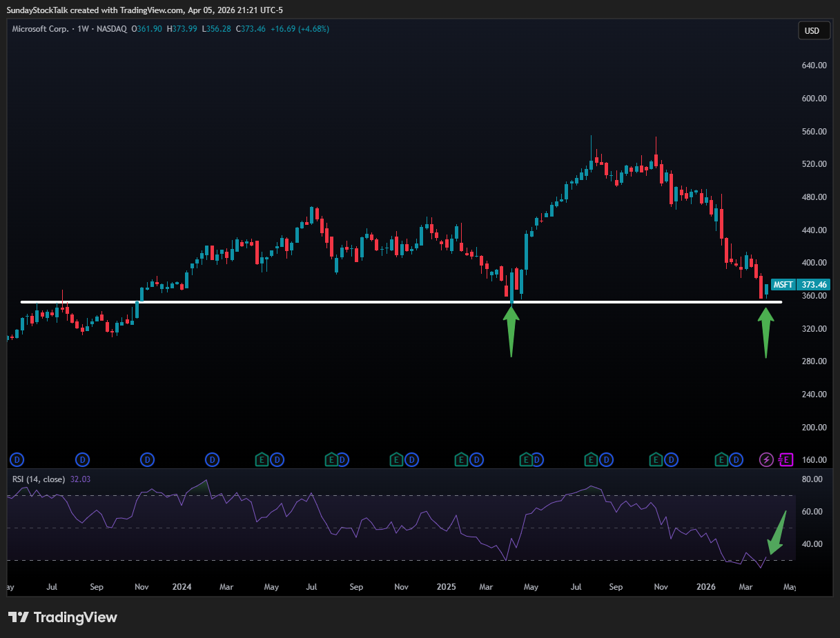This screenshot has height=638, width=840.
Task: Open the purple lightning-bolt event marker
Action: (x=766, y=459)
